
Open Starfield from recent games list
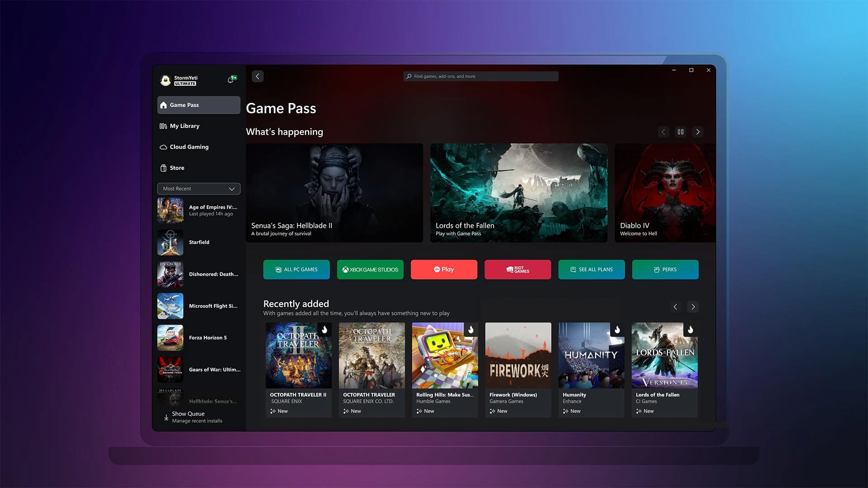pos(199,242)
